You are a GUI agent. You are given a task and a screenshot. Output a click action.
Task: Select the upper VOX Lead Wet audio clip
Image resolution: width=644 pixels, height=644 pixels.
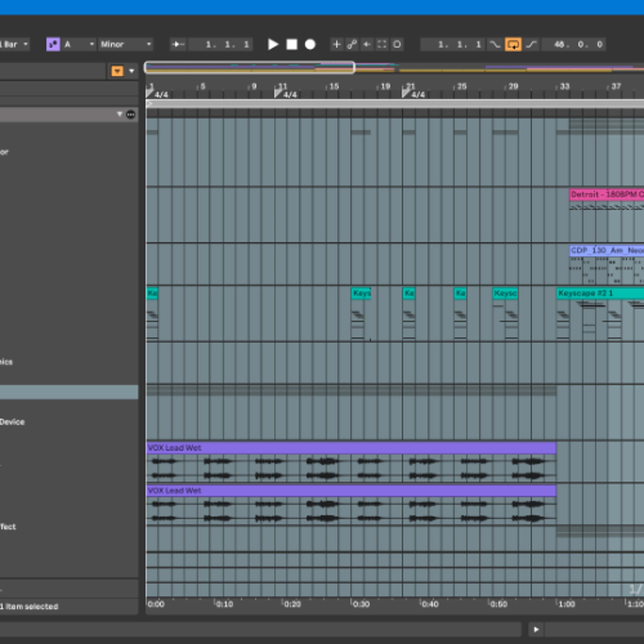[x=351, y=448]
